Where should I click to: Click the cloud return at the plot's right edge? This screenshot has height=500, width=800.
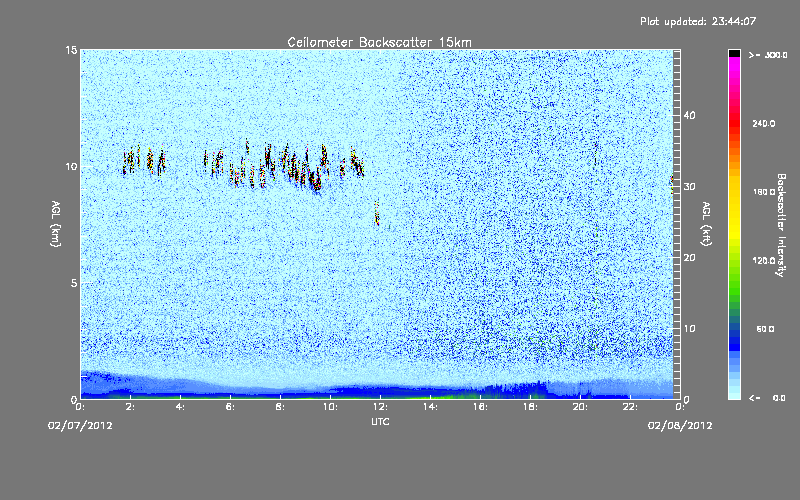[672, 184]
